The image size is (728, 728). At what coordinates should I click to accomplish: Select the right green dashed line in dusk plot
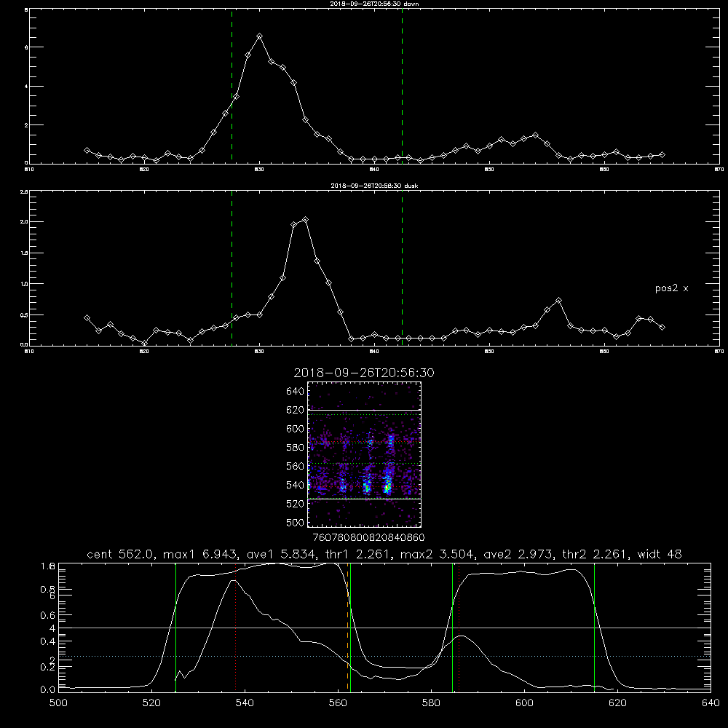pos(402,268)
